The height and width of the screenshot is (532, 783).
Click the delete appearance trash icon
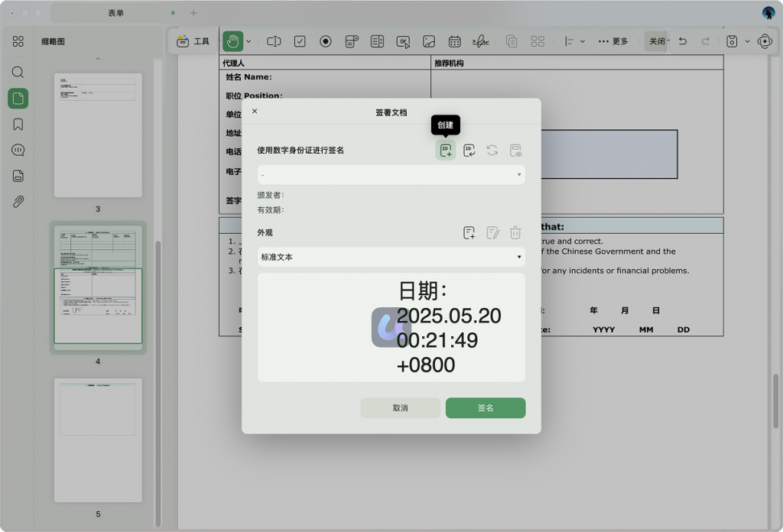515,232
